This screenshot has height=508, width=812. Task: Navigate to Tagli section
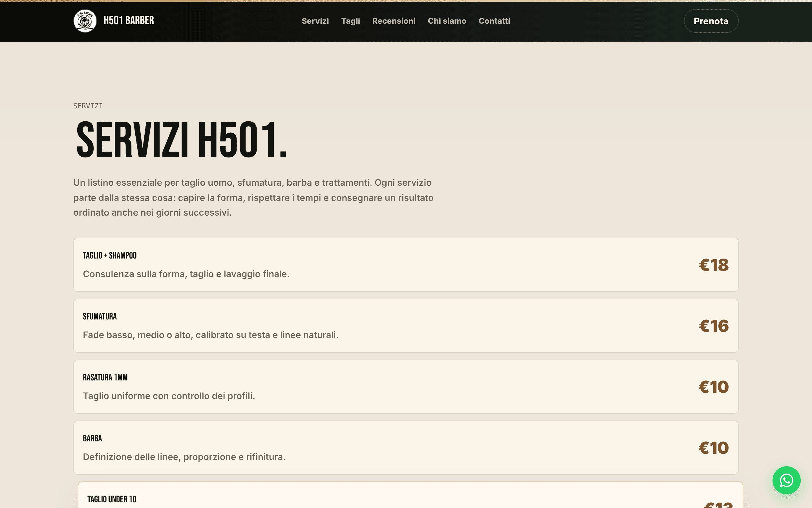[x=351, y=21]
